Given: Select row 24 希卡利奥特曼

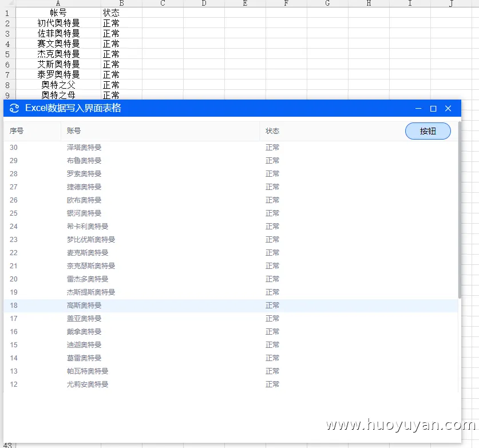Looking at the screenshot, I should pyautogui.click(x=231, y=227).
